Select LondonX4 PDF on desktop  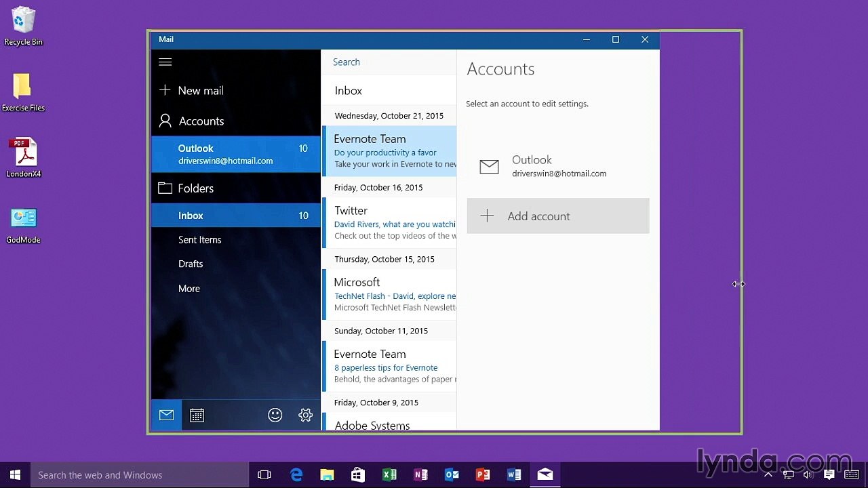pos(23,158)
